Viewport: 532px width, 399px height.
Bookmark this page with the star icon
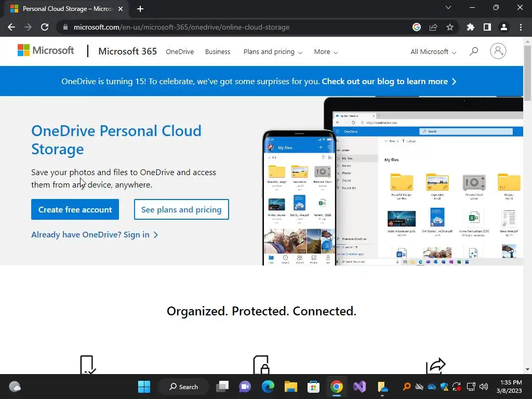(450, 27)
